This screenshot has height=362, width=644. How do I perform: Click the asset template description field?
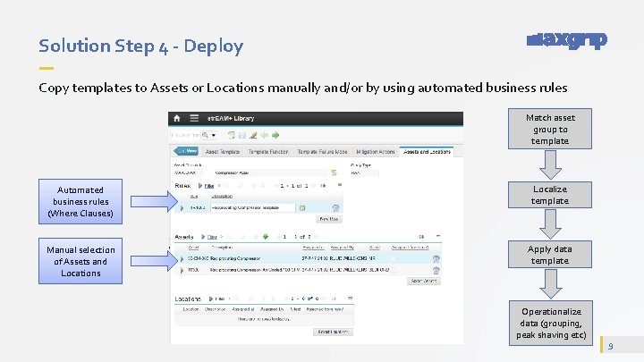click(x=270, y=173)
